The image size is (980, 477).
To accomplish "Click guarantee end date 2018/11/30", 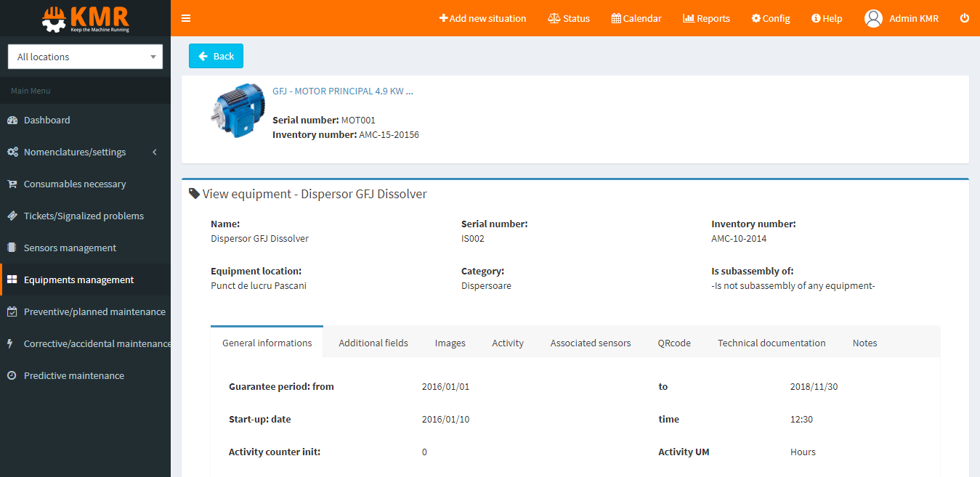I will [814, 386].
